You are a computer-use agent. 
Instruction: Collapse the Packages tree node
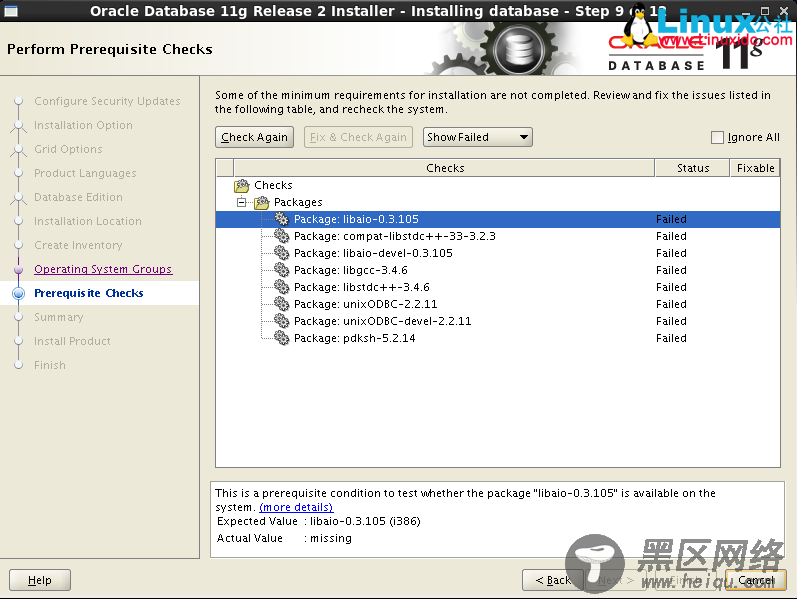coord(242,202)
